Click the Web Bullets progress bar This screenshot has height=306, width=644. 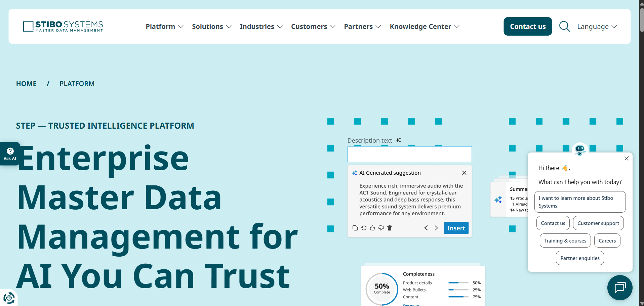point(458,290)
